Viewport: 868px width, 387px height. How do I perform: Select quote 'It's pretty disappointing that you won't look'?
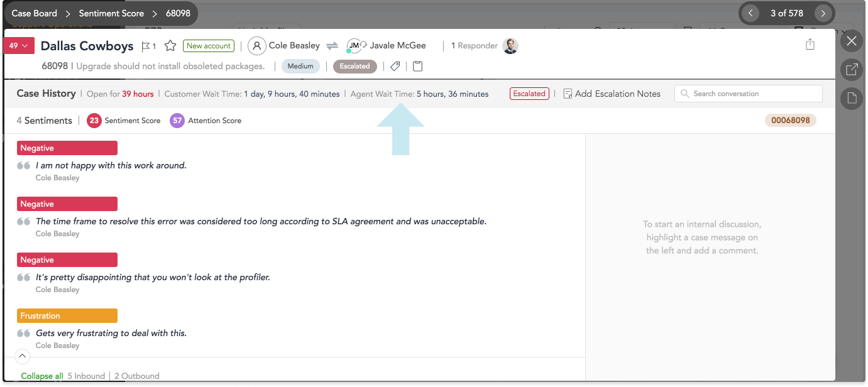click(x=153, y=277)
